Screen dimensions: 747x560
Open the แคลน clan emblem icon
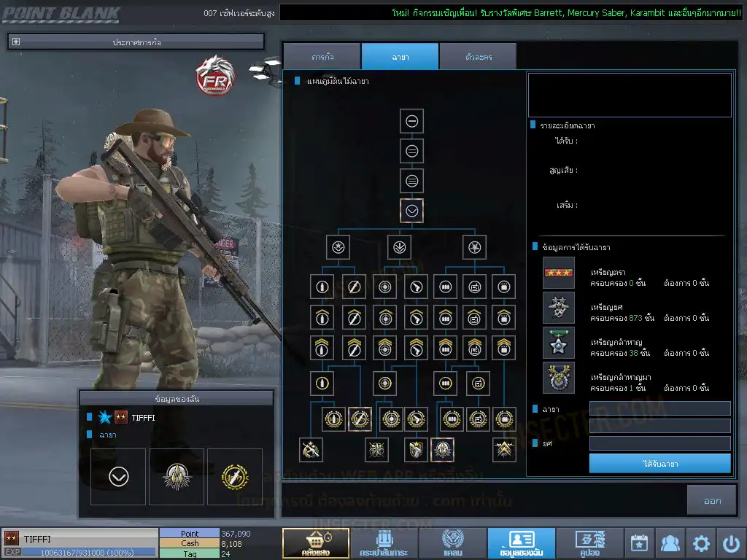point(452,542)
